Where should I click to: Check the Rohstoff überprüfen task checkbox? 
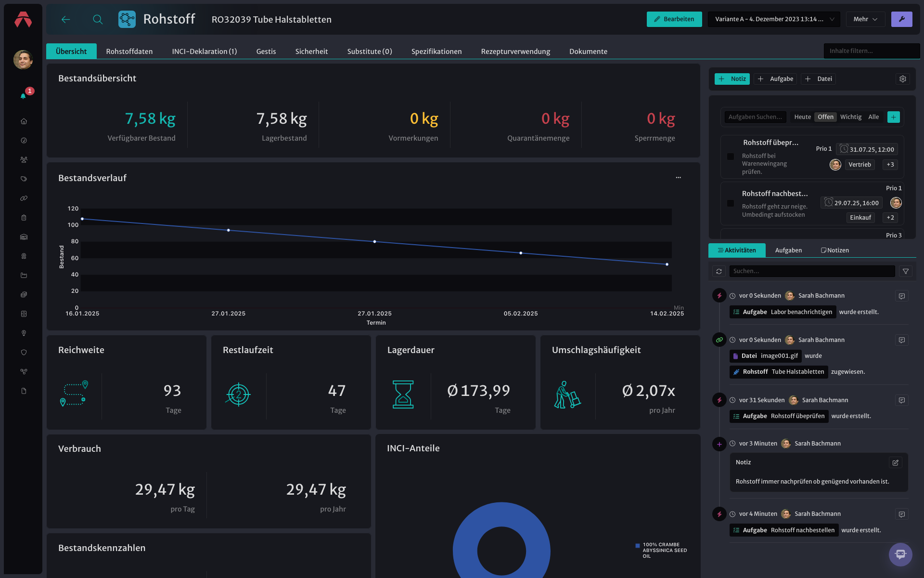(x=731, y=157)
